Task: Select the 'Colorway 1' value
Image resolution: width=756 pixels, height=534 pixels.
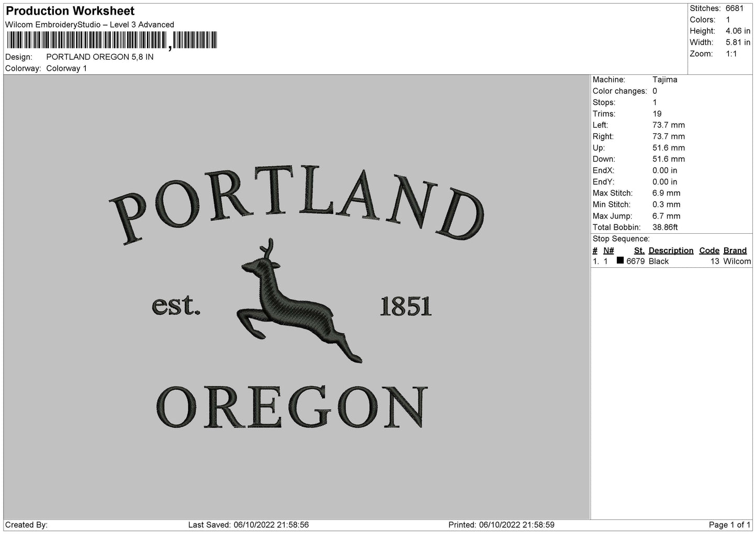Action: tap(67, 69)
